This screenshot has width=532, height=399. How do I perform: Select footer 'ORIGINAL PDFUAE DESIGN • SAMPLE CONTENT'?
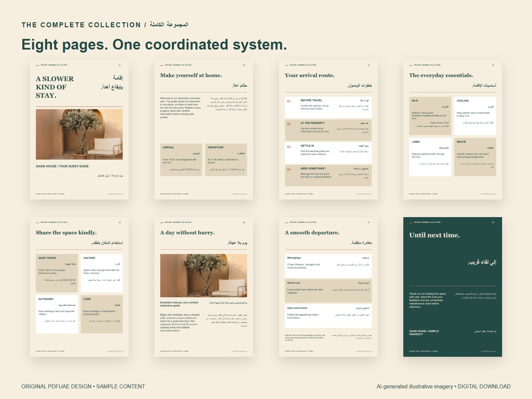[x=83, y=386]
